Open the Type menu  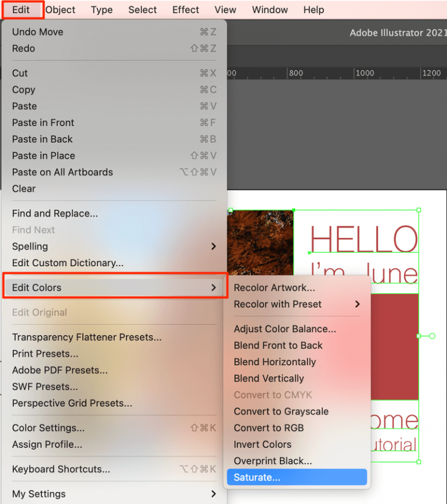[x=101, y=10]
